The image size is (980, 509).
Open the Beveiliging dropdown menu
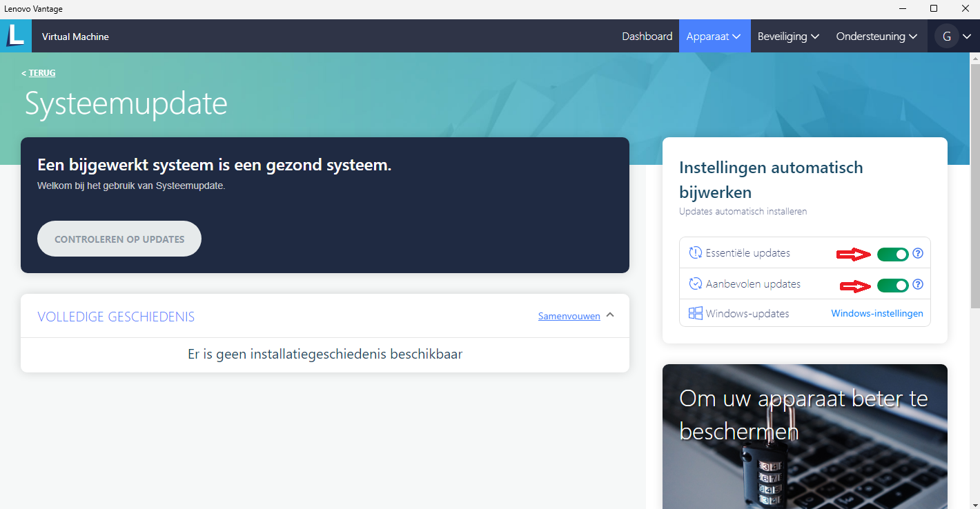pos(788,36)
